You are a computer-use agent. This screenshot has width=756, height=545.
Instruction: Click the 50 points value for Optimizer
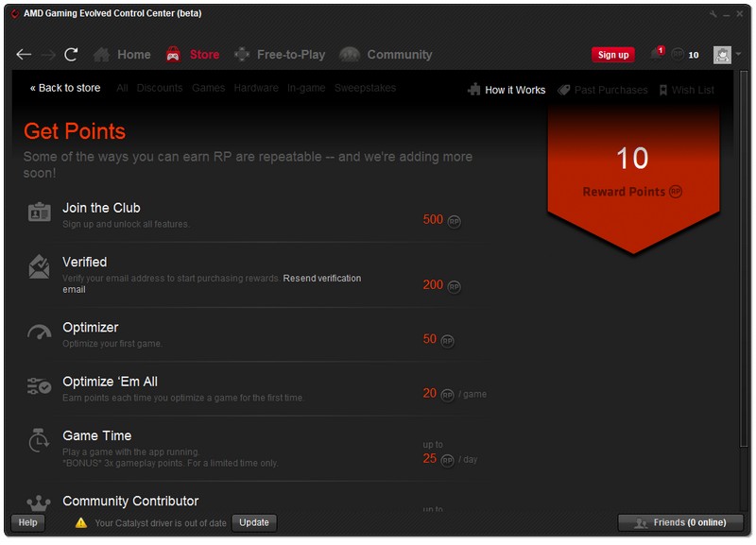click(x=430, y=339)
